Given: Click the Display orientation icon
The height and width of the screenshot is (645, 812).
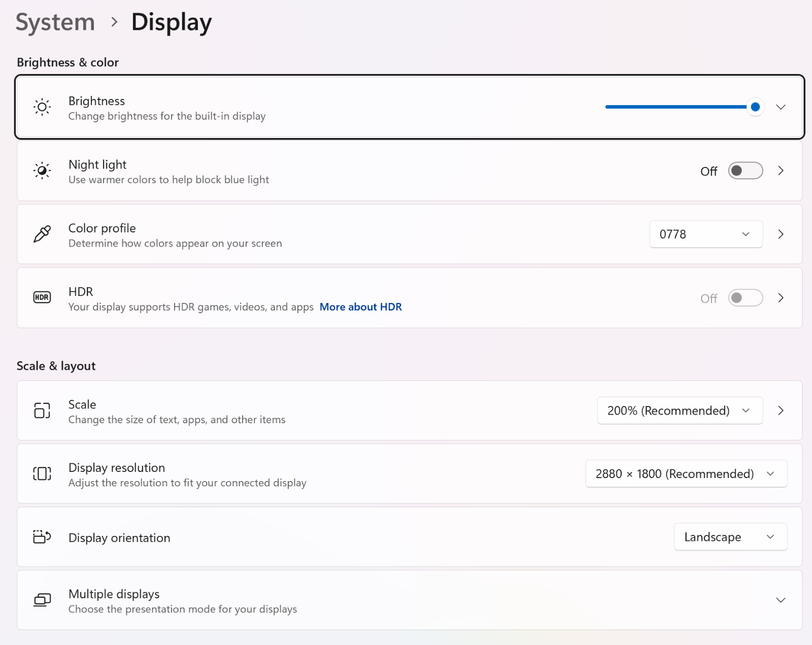Looking at the screenshot, I should 42,536.
